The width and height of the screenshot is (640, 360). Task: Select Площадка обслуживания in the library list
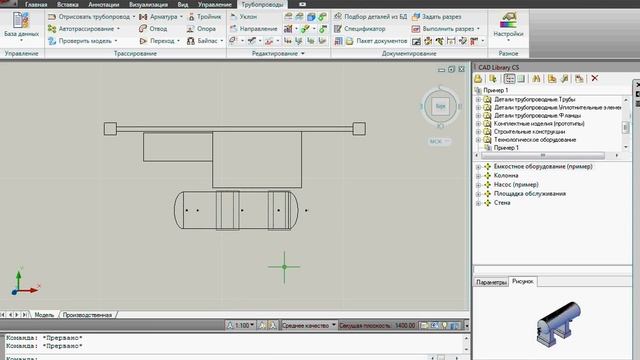(530, 193)
